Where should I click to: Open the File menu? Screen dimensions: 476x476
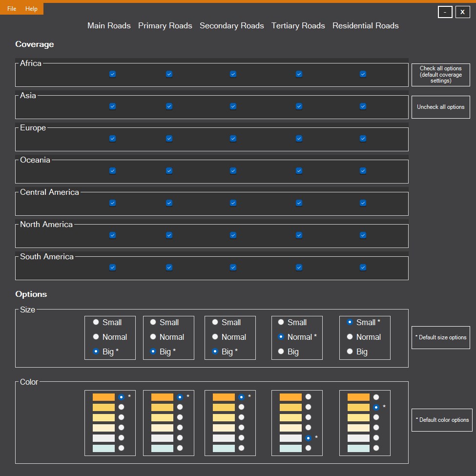tap(12, 9)
